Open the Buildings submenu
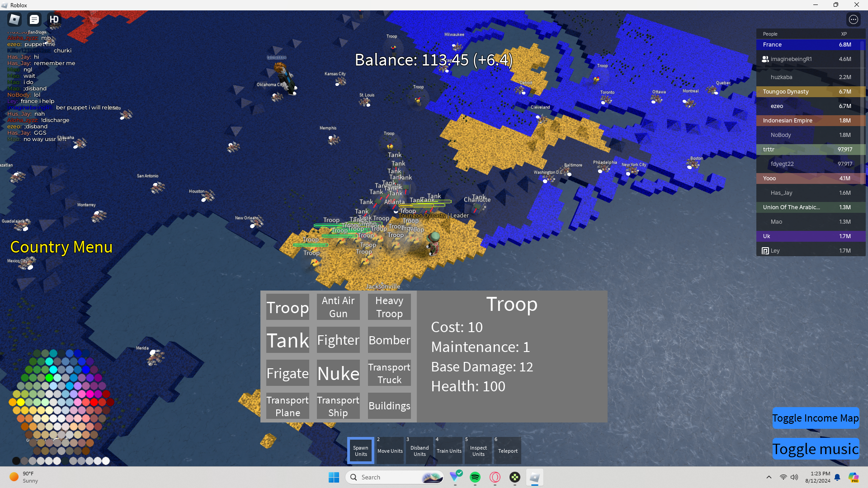The image size is (868, 488). pyautogui.click(x=389, y=406)
